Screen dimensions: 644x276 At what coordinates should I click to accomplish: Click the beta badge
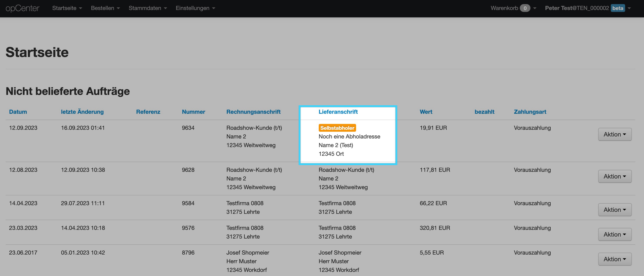[x=618, y=8]
